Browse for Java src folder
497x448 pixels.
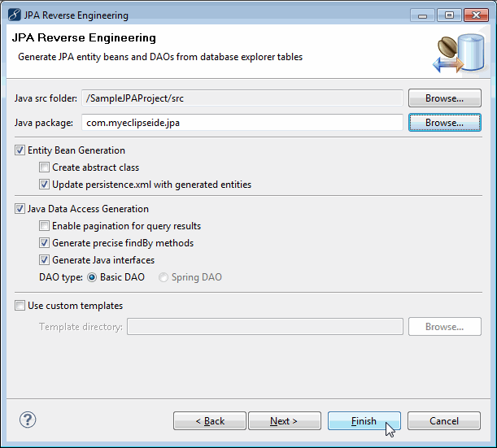[444, 98]
